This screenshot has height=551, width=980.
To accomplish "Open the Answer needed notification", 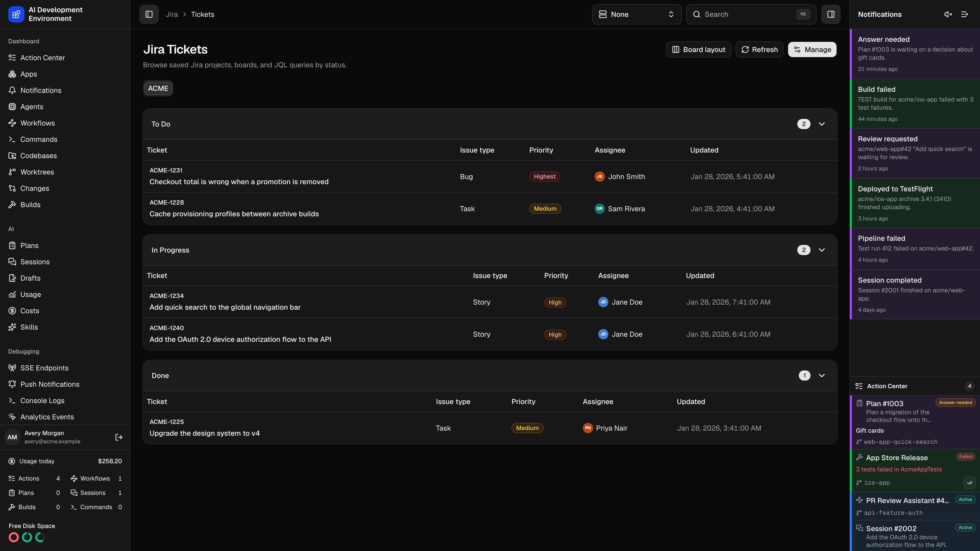I will point(915,54).
